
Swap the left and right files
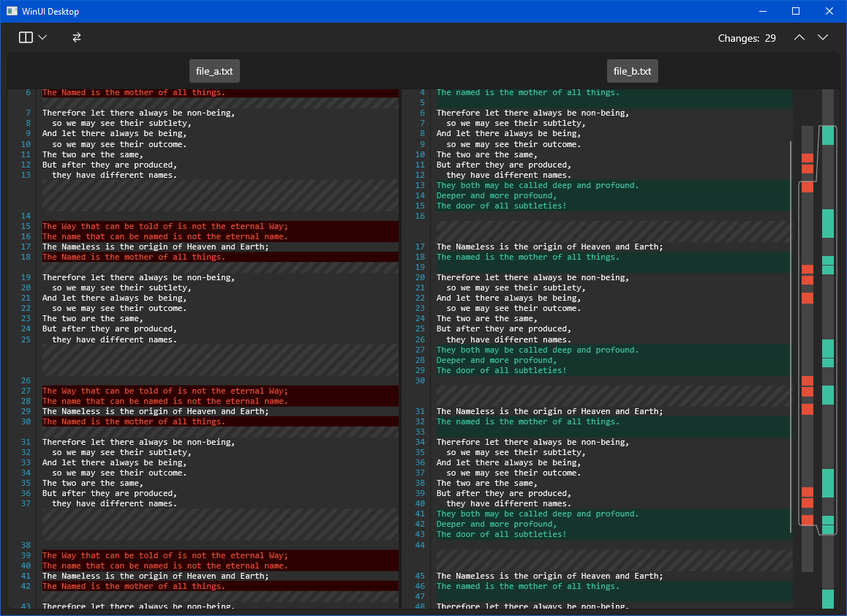point(77,37)
